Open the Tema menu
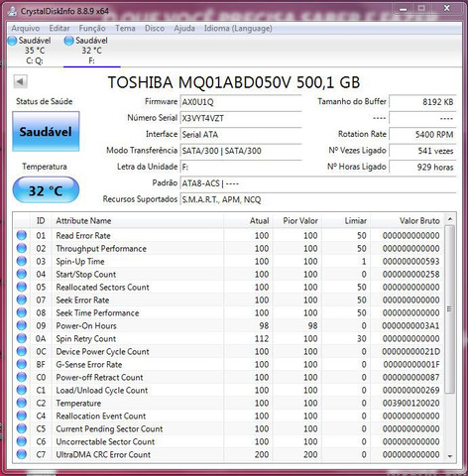The image size is (468, 476). pyautogui.click(x=125, y=29)
